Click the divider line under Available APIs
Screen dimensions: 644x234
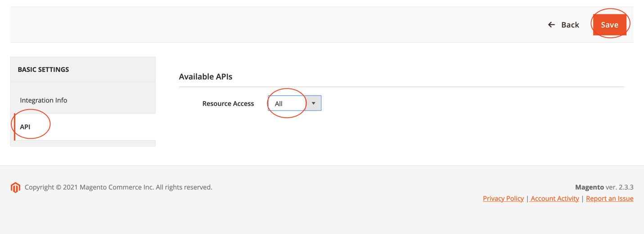(401, 87)
